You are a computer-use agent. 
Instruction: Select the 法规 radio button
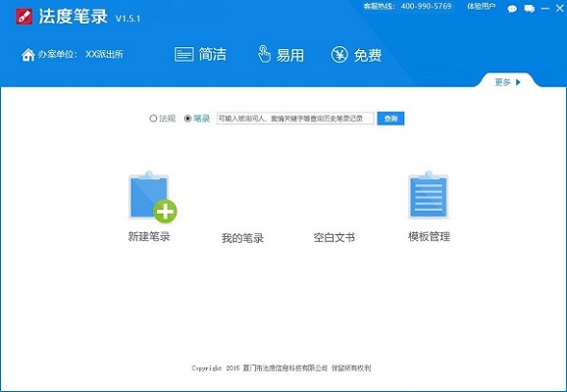click(153, 119)
